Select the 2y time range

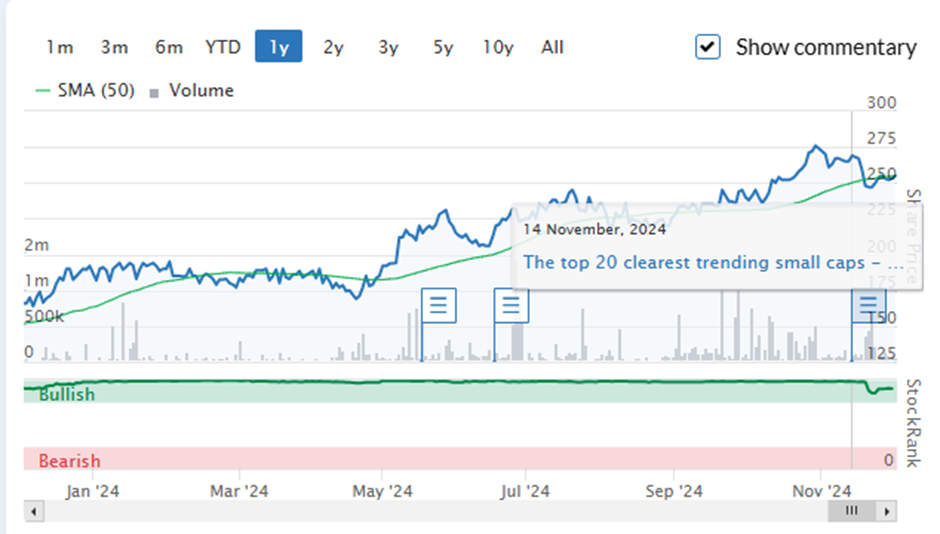click(333, 47)
